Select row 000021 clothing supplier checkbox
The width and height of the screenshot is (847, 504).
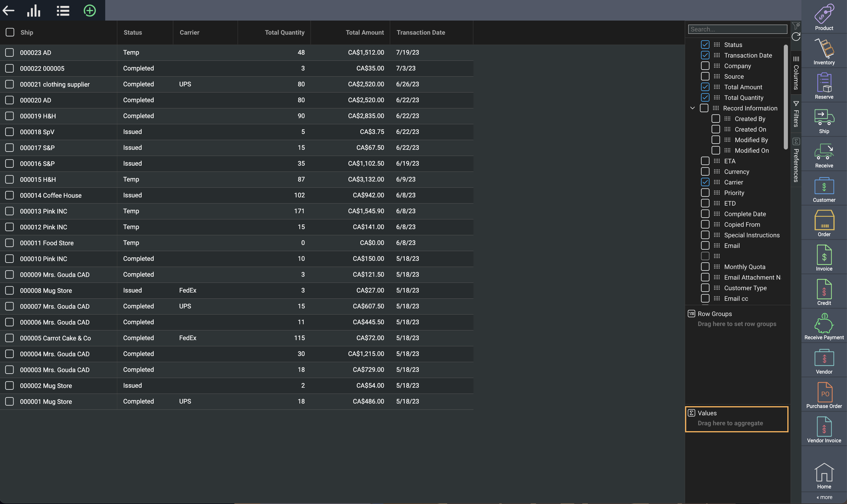click(9, 84)
